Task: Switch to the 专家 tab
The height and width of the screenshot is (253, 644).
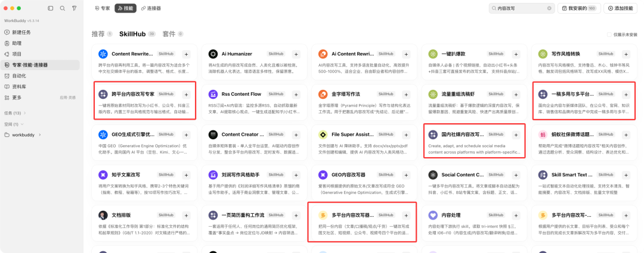Action: pyautogui.click(x=103, y=8)
